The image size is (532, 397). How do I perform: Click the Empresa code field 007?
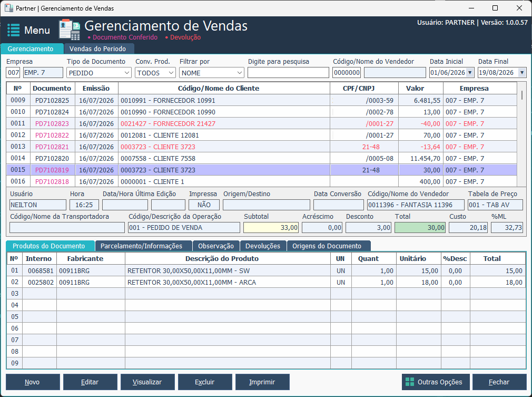[13, 73]
